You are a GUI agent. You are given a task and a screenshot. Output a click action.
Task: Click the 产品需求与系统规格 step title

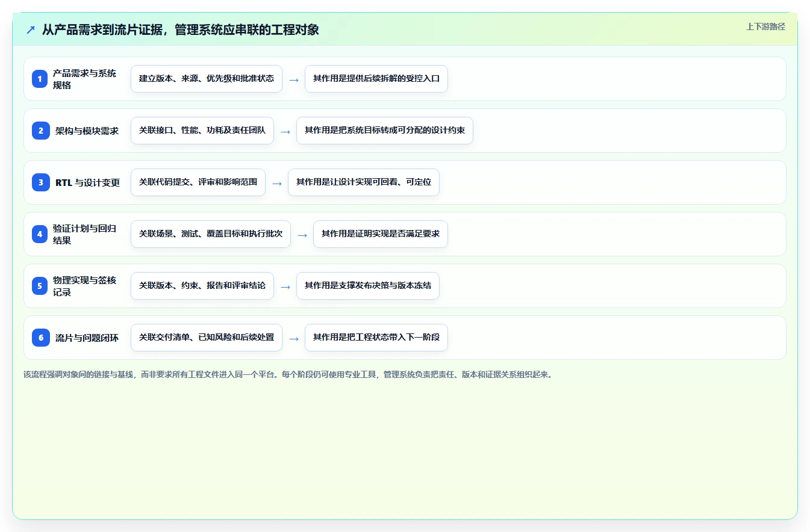point(85,79)
